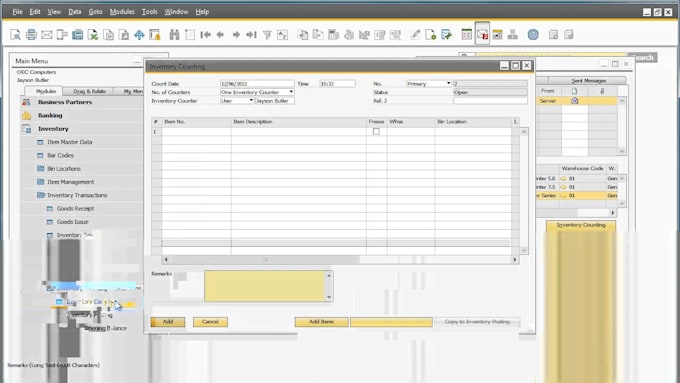The width and height of the screenshot is (680, 383).
Task: Click the Cancel button
Action: pos(210,322)
